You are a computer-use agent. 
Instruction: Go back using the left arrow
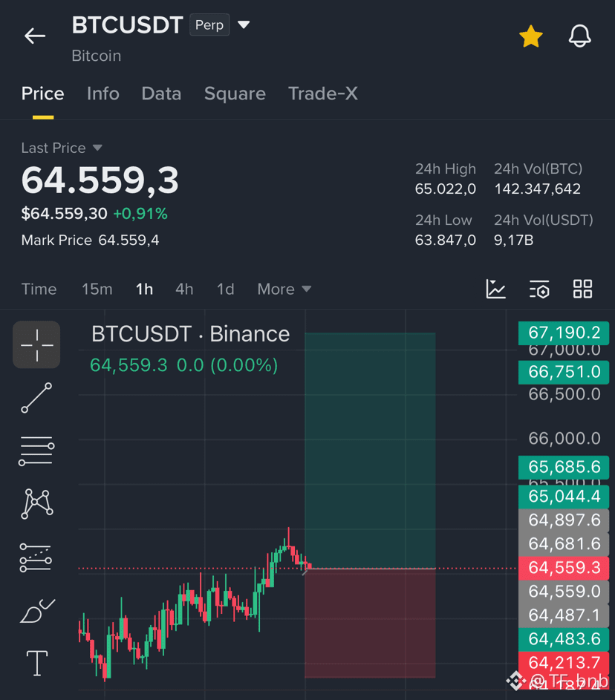pos(35,36)
